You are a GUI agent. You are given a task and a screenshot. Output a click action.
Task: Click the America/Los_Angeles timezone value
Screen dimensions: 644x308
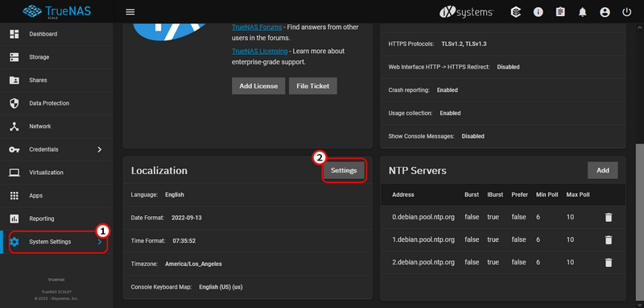click(x=193, y=264)
